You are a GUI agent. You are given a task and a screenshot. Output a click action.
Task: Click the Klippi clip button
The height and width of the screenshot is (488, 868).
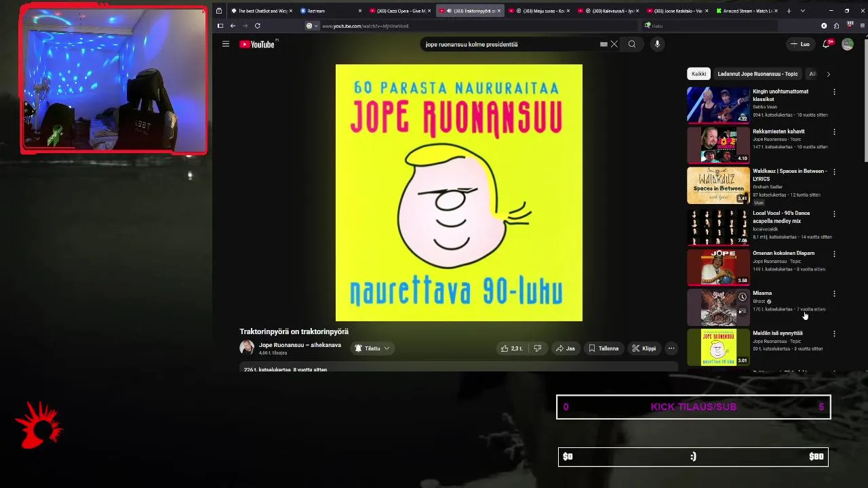644,348
